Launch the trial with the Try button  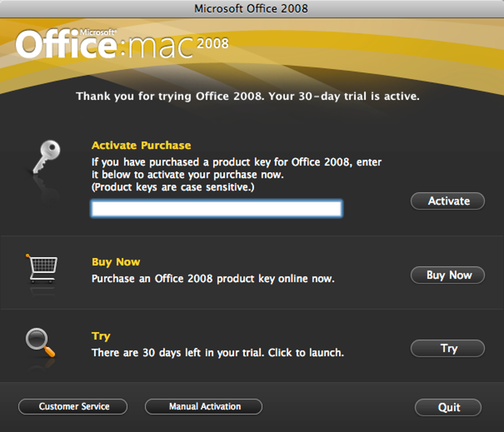click(448, 349)
